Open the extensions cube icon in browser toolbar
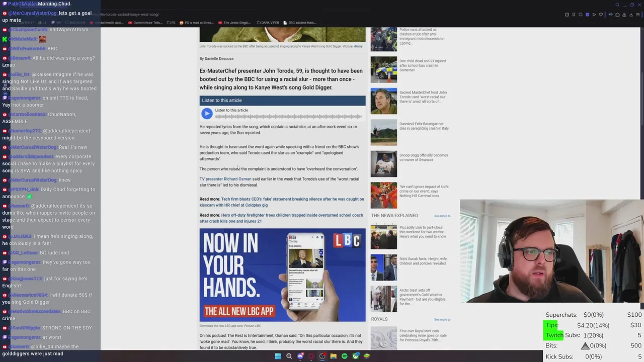The width and height of the screenshot is (644, 362). pyautogui.click(x=617, y=15)
